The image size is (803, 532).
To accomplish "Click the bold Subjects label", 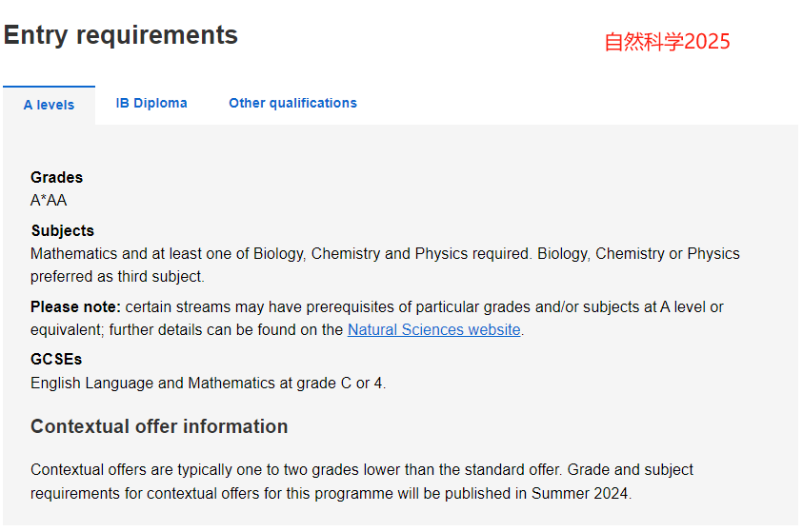I will [x=62, y=230].
